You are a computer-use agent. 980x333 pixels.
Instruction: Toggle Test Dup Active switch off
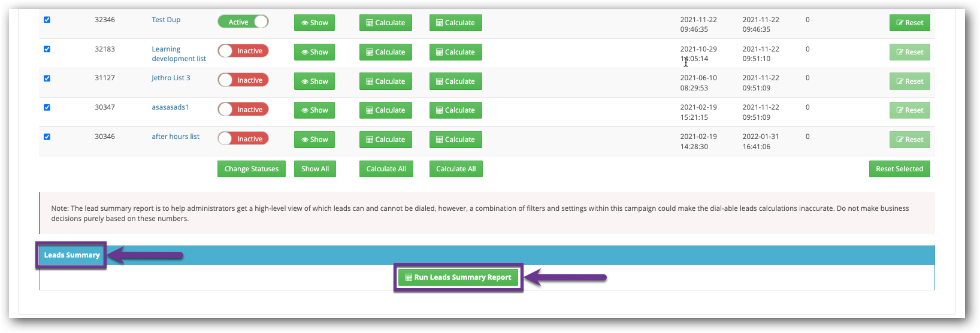click(x=243, y=22)
